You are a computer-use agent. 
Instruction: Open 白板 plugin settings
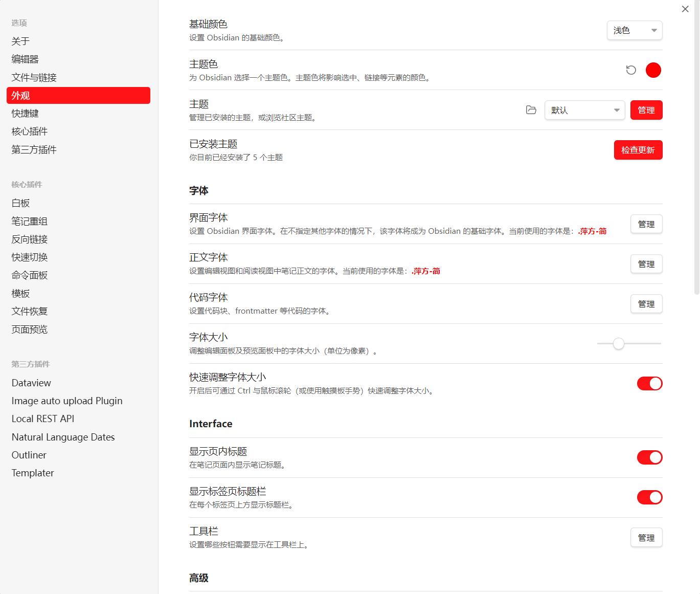78,203
